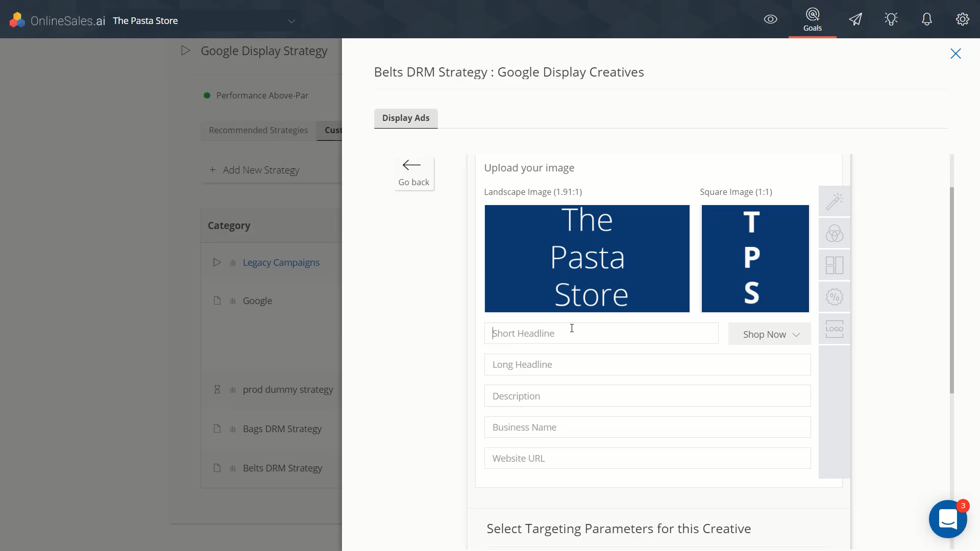980x551 pixels.
Task: Select the Google row in Category list
Action: pos(272,300)
